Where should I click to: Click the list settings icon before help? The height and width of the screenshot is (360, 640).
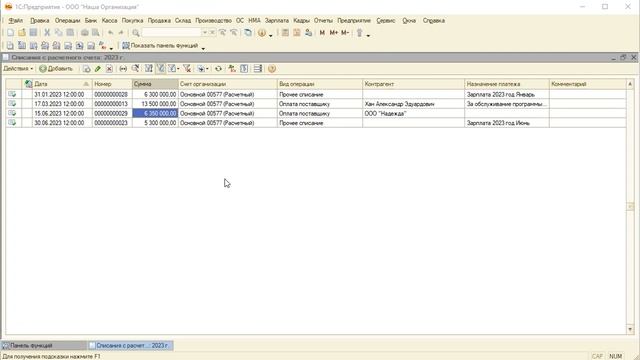coord(258,69)
